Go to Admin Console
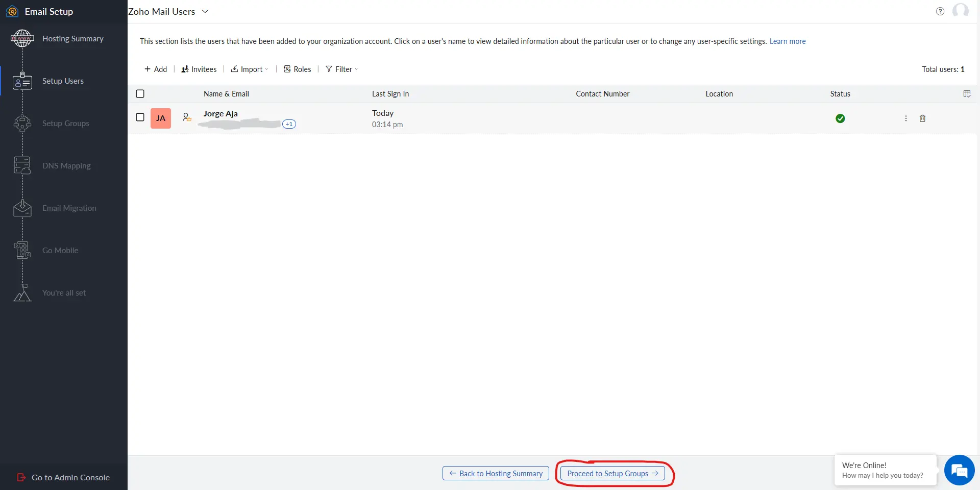 (63, 478)
